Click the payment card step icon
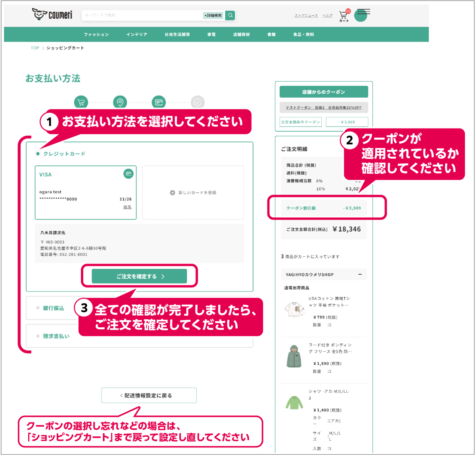This screenshot has width=476, height=457. (x=159, y=102)
